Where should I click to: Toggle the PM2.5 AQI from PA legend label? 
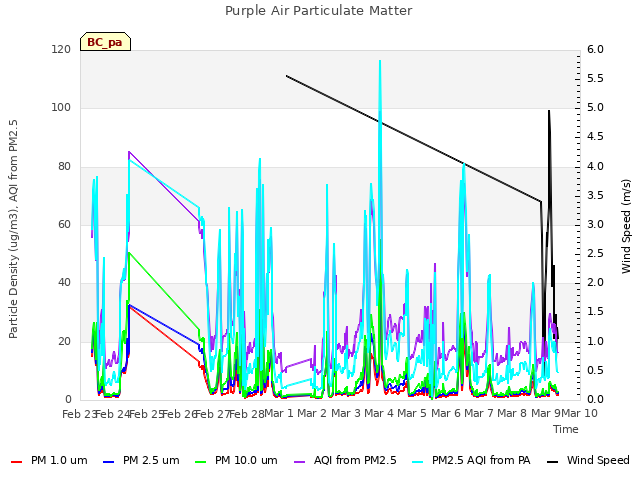click(x=481, y=460)
